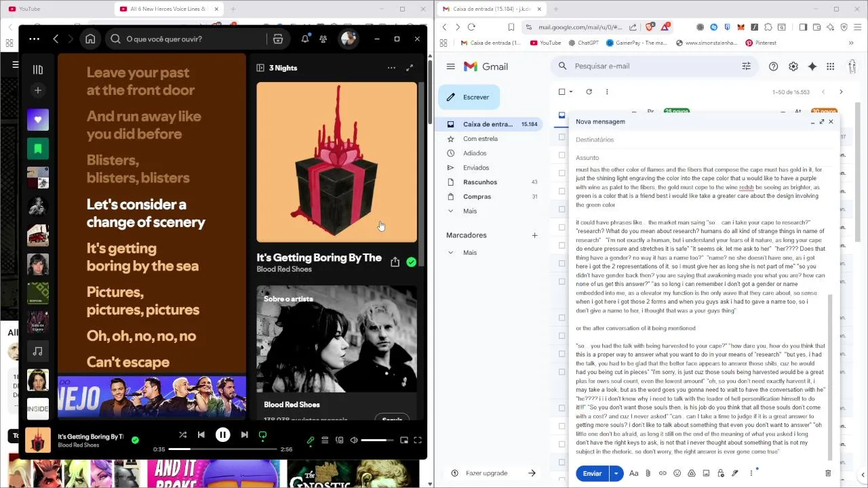Open Spotify three-dot app menu
The image size is (868, 488).
point(35,39)
